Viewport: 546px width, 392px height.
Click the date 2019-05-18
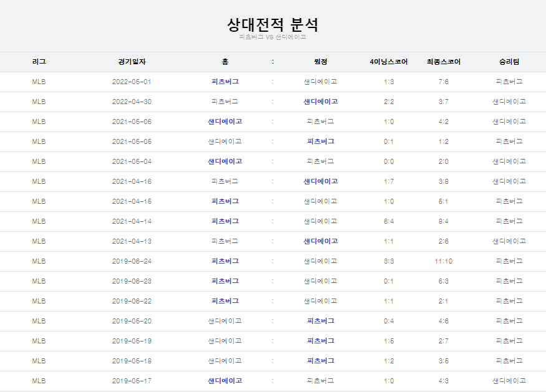point(132,361)
